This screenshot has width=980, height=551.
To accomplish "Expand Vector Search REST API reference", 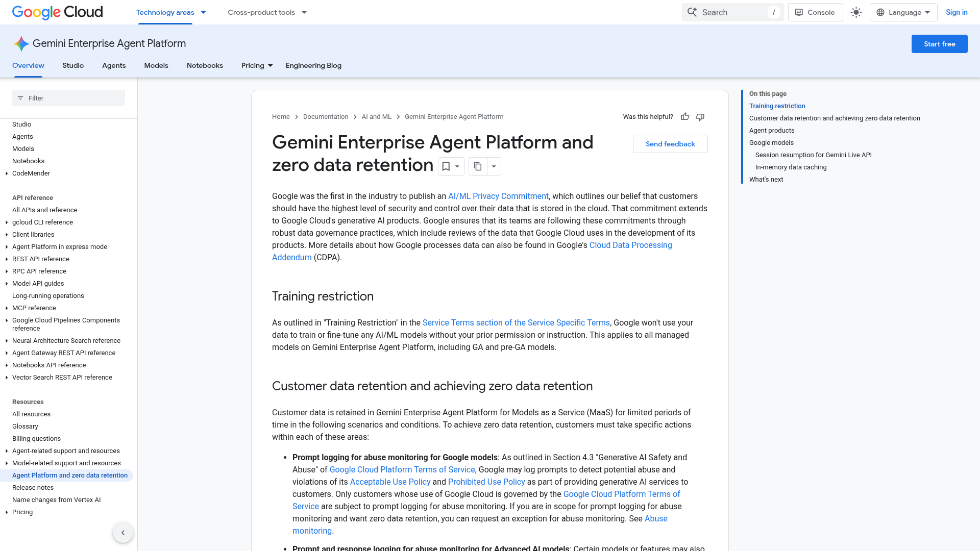I will click(x=7, y=378).
